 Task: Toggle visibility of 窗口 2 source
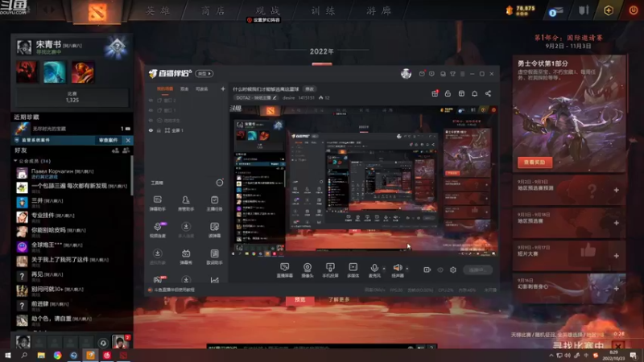pyautogui.click(x=151, y=100)
